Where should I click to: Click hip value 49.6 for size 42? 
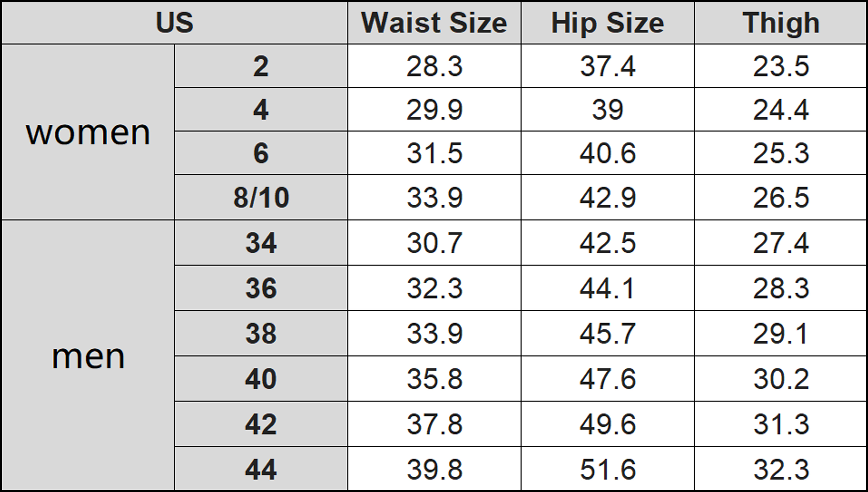608,424
